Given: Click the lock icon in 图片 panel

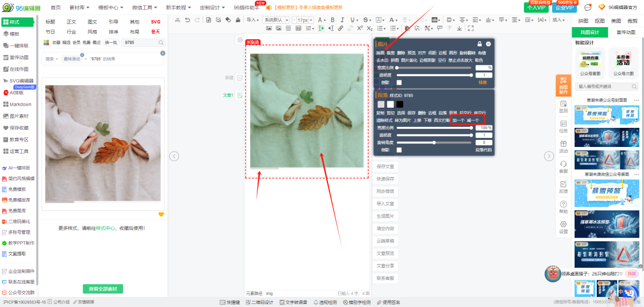Looking at the screenshot, I should click(479, 44).
